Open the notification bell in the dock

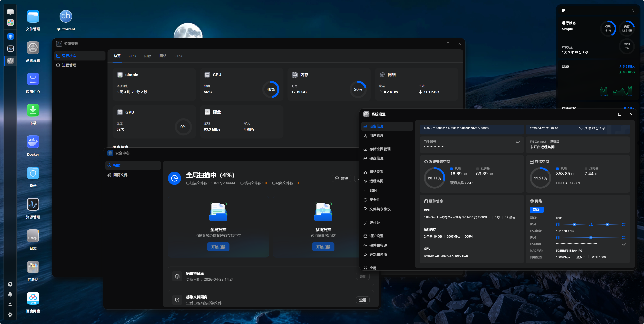point(10,294)
